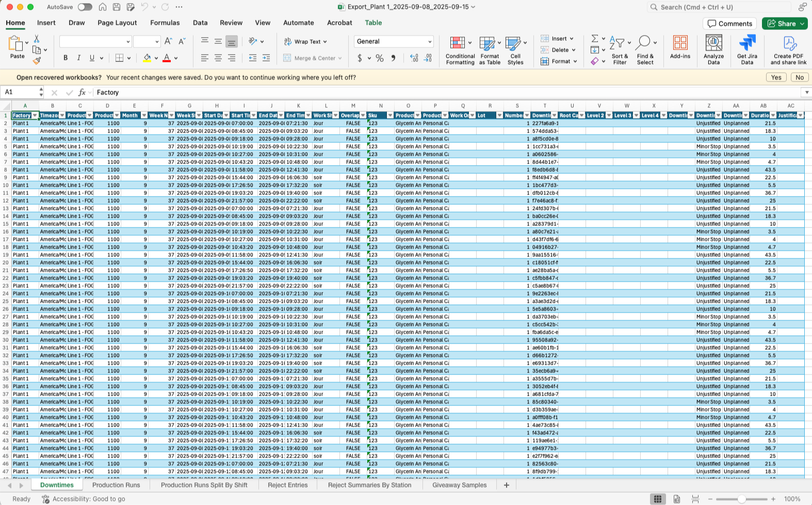This screenshot has height=505, width=812.
Task: Click the Undo arrow in title bar
Action: (144, 7)
